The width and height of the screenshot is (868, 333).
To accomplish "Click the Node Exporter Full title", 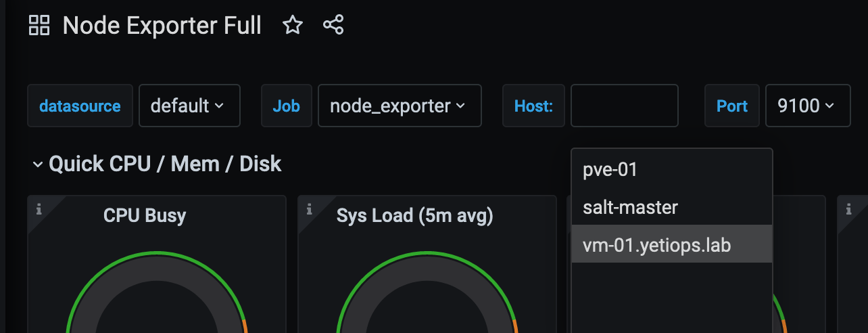I will [162, 26].
